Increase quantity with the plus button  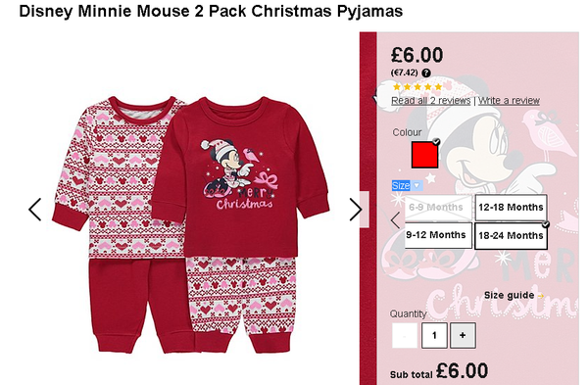(x=463, y=335)
